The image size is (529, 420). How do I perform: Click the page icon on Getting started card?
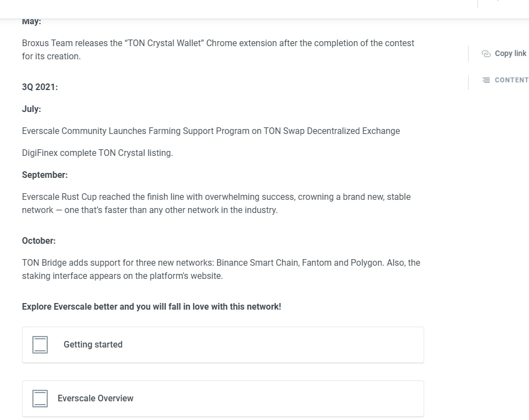tap(40, 345)
